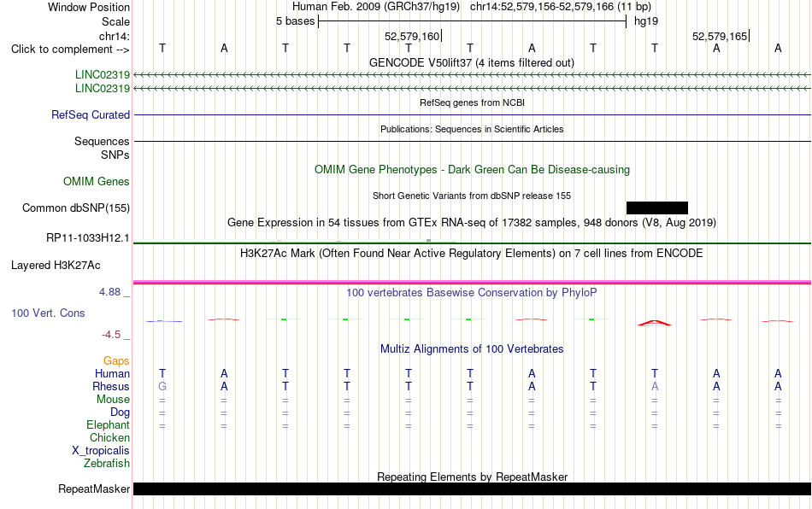This screenshot has height=509, width=812.
Task: Click 'Short Genetic Variants from dbSNP release 155'
Action: (x=472, y=196)
